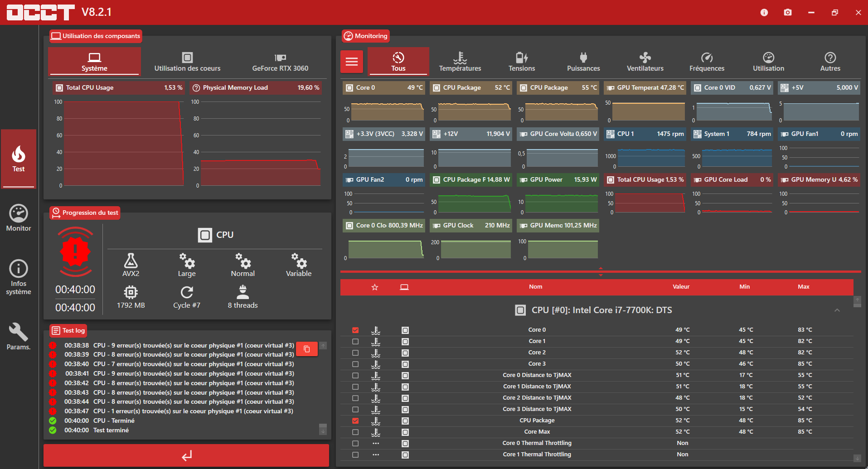868x469 pixels.
Task: Check the Core 3 checkbox
Action: (x=355, y=364)
